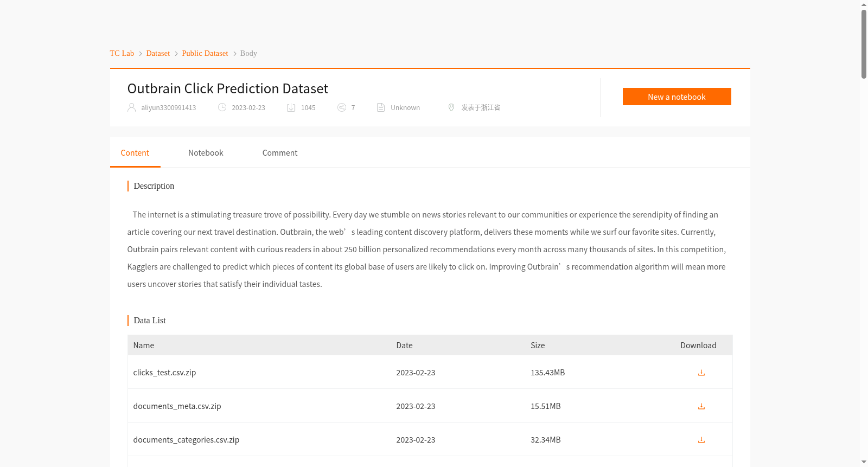Click the date of documents_categories.csv.zip
The image size is (868, 467).
point(416,440)
